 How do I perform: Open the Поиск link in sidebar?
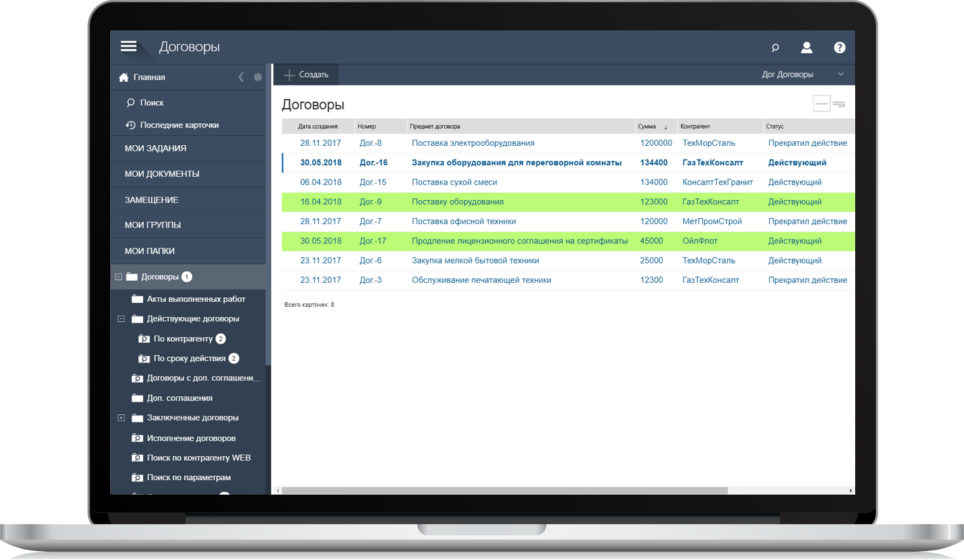pyautogui.click(x=152, y=103)
